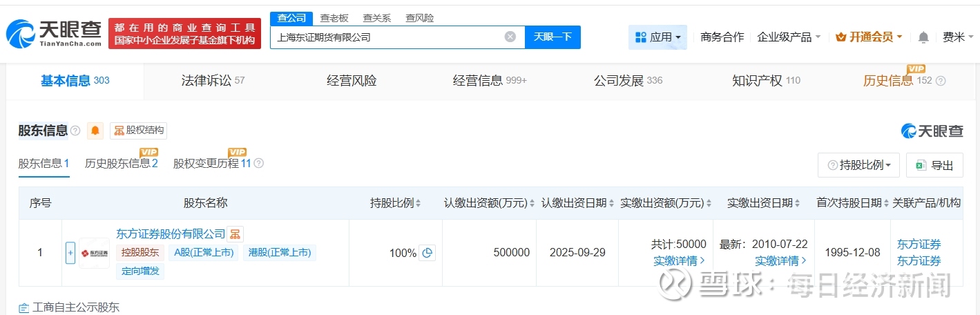Select the 股东信息 1 sub-tab

coord(44,164)
